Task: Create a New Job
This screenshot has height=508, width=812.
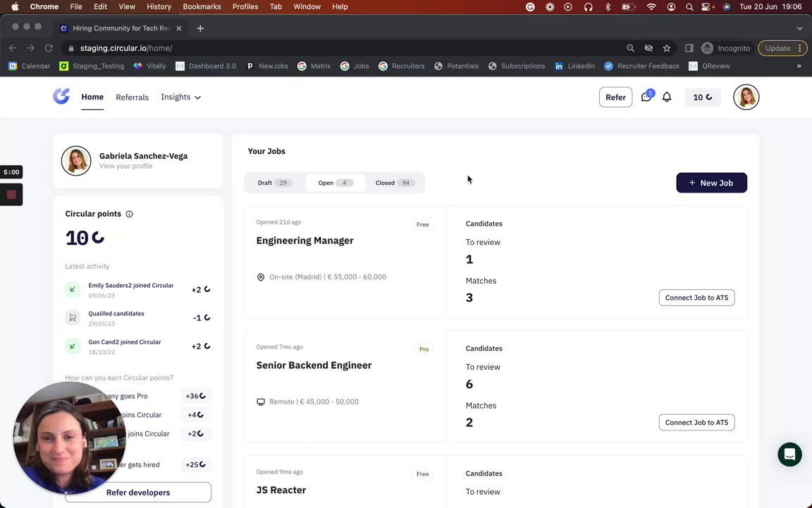Action: [711, 183]
